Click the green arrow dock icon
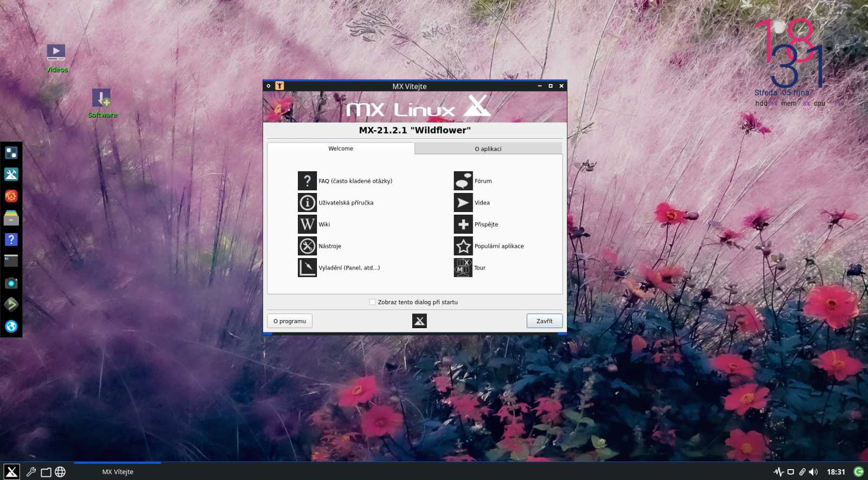 [x=11, y=304]
